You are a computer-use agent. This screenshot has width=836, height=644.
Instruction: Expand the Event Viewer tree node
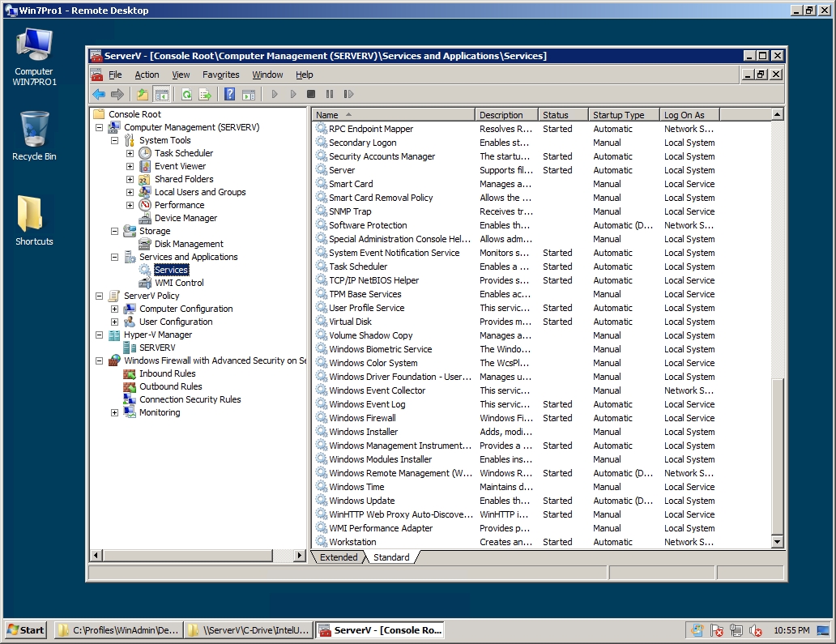(130, 166)
